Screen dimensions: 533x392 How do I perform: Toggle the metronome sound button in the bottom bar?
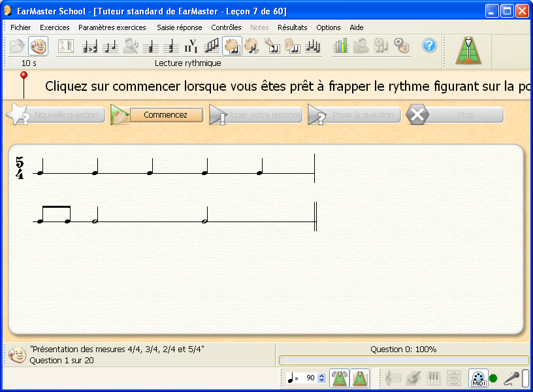click(339, 378)
